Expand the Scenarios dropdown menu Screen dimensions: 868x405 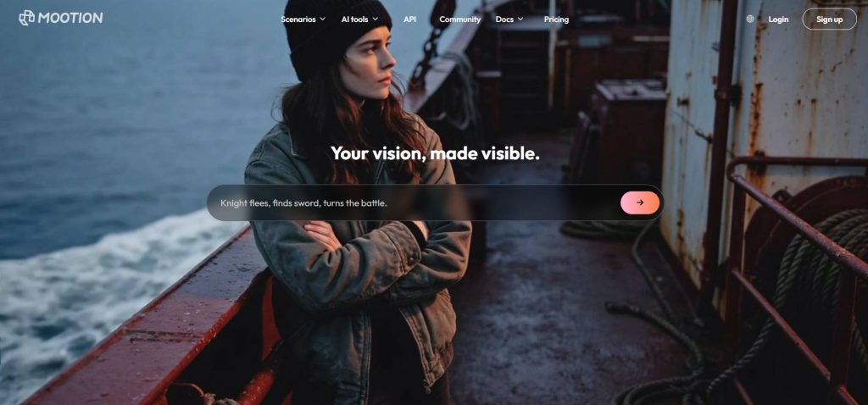[303, 19]
